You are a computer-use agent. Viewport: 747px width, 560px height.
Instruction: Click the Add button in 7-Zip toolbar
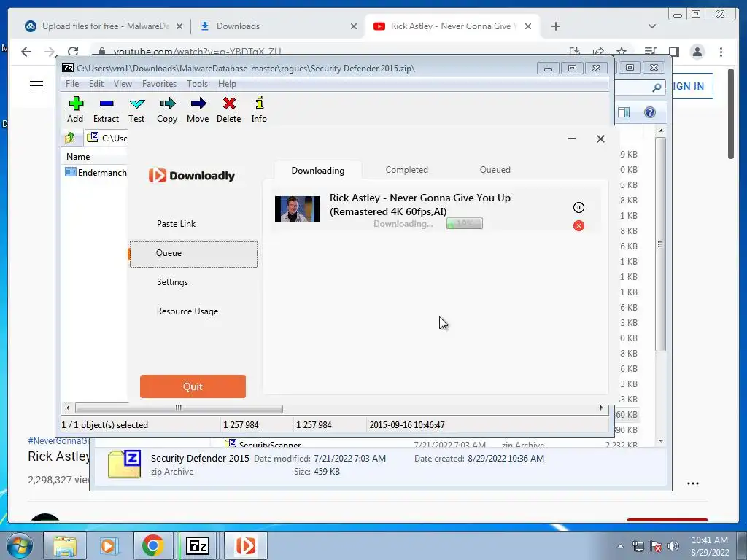click(x=75, y=109)
